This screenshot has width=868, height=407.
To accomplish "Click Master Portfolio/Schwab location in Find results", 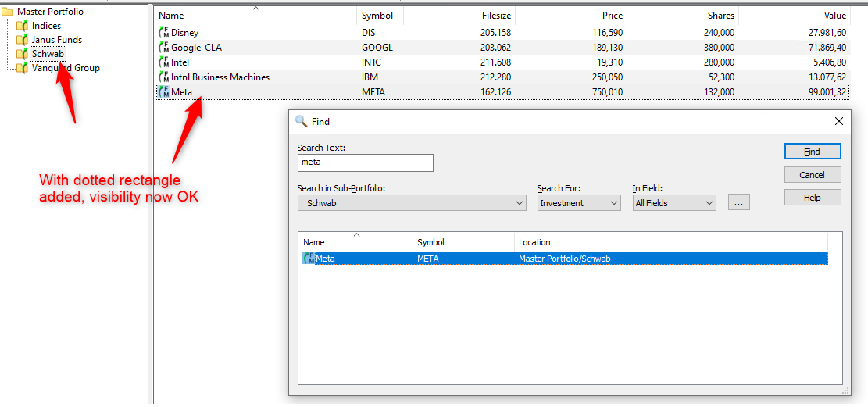I will tap(565, 259).
